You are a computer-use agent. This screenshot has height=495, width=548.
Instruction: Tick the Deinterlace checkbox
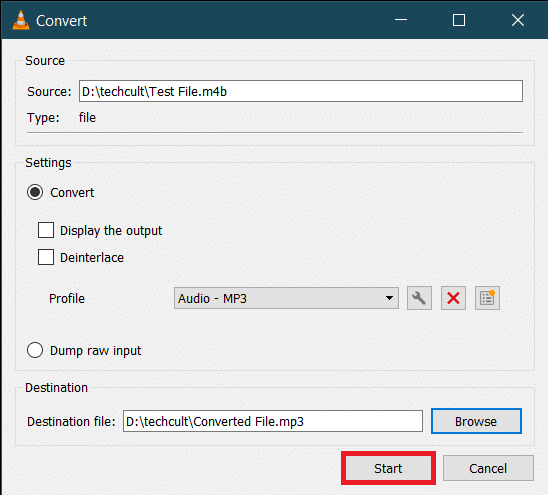[x=46, y=257]
